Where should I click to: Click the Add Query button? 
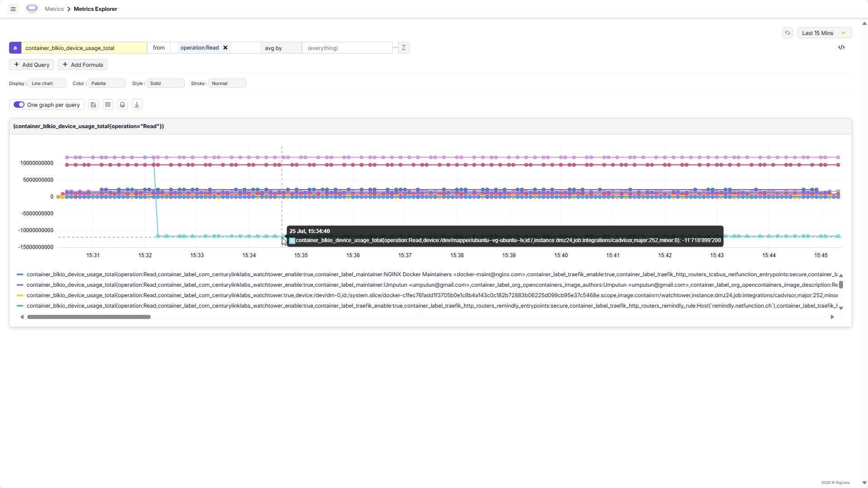(x=32, y=65)
